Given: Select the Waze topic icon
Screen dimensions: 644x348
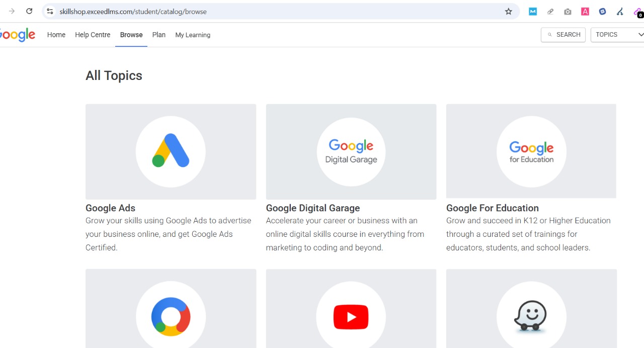Looking at the screenshot, I should 531,316.
